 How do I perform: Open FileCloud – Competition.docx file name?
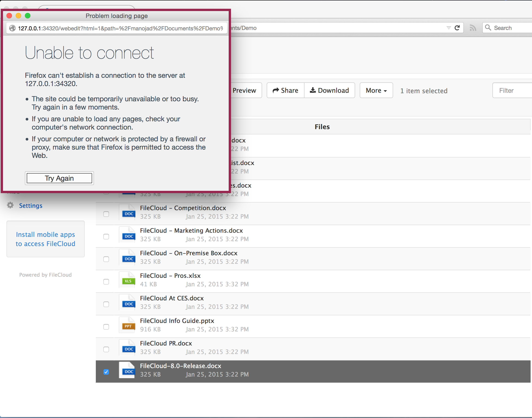click(183, 208)
